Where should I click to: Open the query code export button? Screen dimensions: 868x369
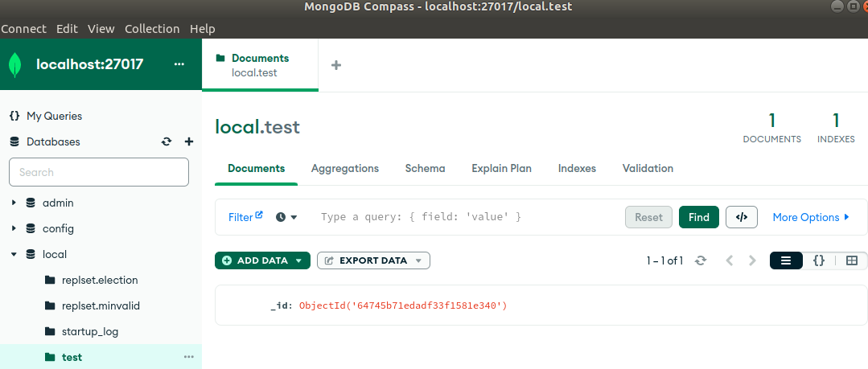tap(741, 217)
